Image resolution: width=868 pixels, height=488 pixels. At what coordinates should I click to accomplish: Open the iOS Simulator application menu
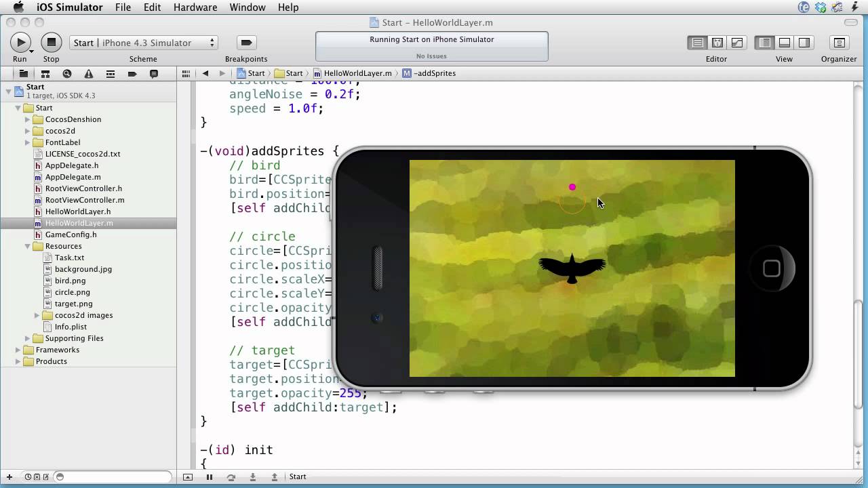click(x=70, y=7)
